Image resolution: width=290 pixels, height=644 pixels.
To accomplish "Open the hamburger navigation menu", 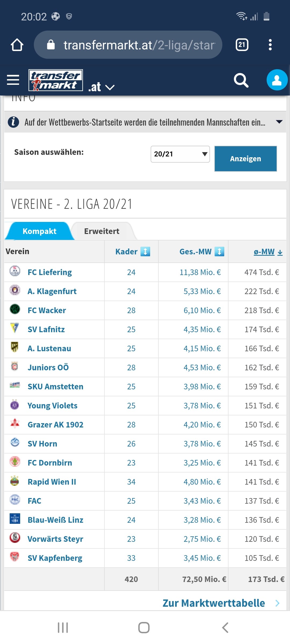I will point(13,80).
